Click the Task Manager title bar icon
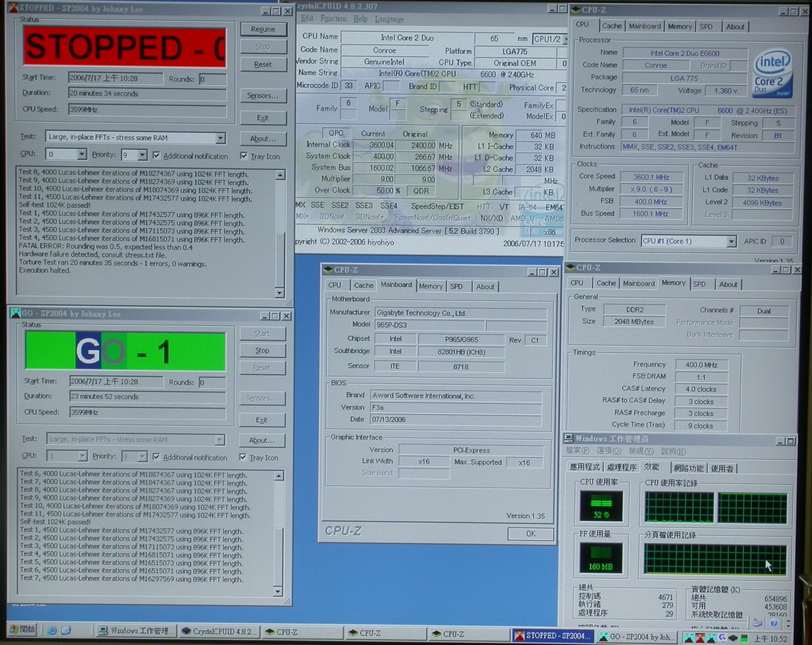Image resolution: width=812 pixels, height=645 pixels. [x=569, y=439]
